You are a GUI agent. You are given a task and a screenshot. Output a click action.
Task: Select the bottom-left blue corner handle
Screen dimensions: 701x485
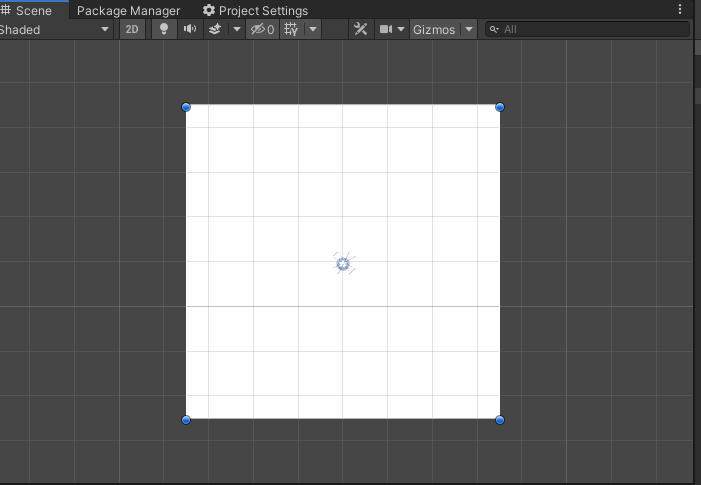[x=186, y=420]
